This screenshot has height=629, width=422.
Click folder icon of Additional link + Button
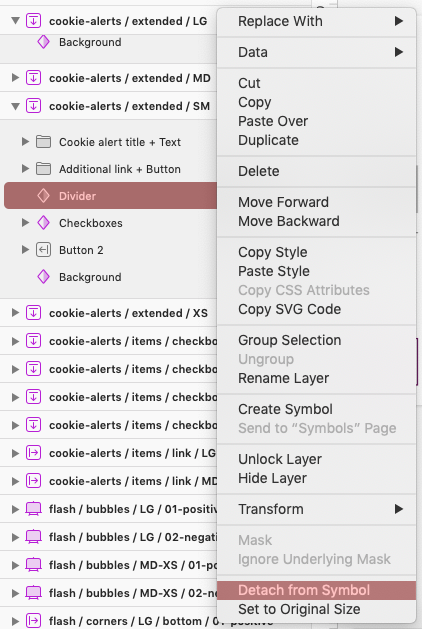pyautogui.click(x=43, y=169)
